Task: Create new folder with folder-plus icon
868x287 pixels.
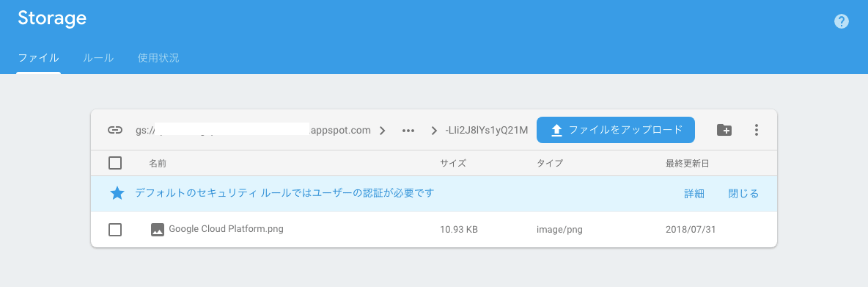Action: coord(724,130)
